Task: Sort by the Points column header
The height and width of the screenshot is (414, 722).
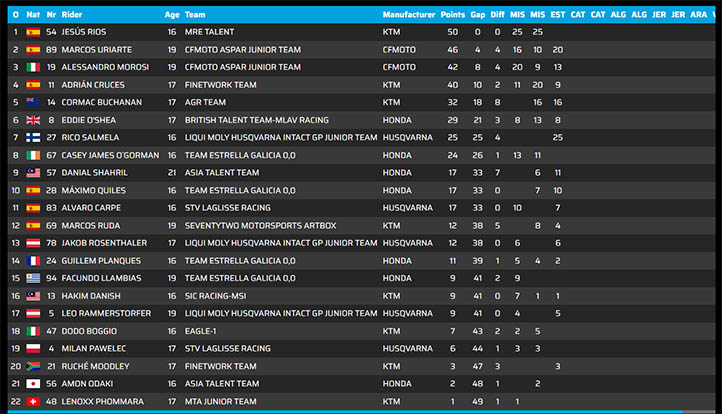Action: [x=453, y=15]
